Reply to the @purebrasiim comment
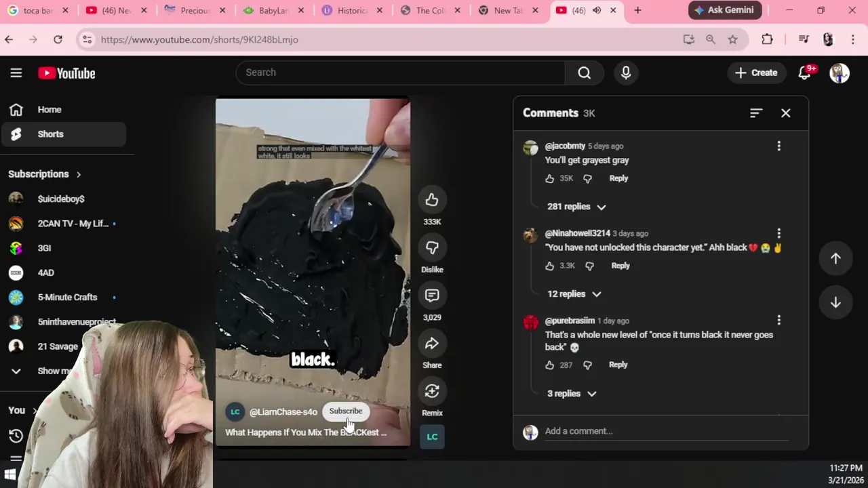 (x=618, y=365)
